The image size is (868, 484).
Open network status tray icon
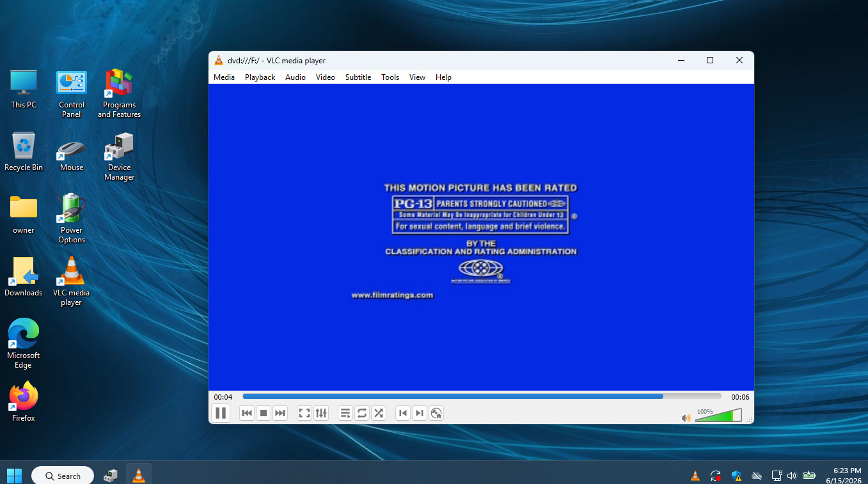pos(777,476)
